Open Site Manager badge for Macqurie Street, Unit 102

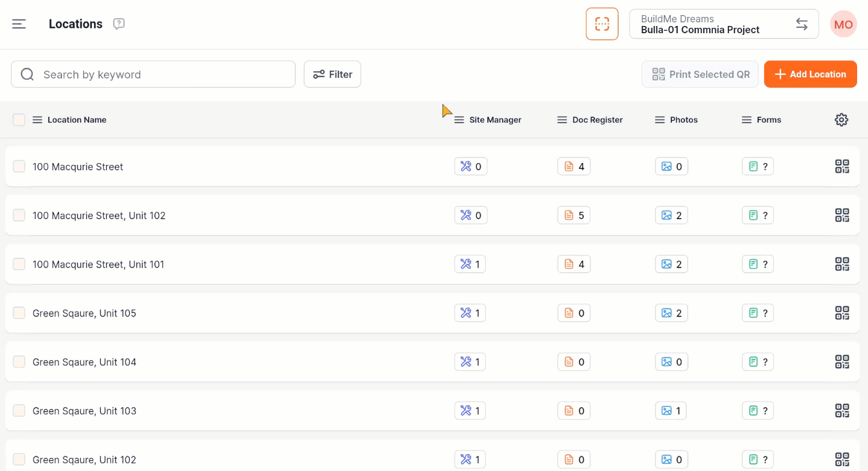point(471,215)
